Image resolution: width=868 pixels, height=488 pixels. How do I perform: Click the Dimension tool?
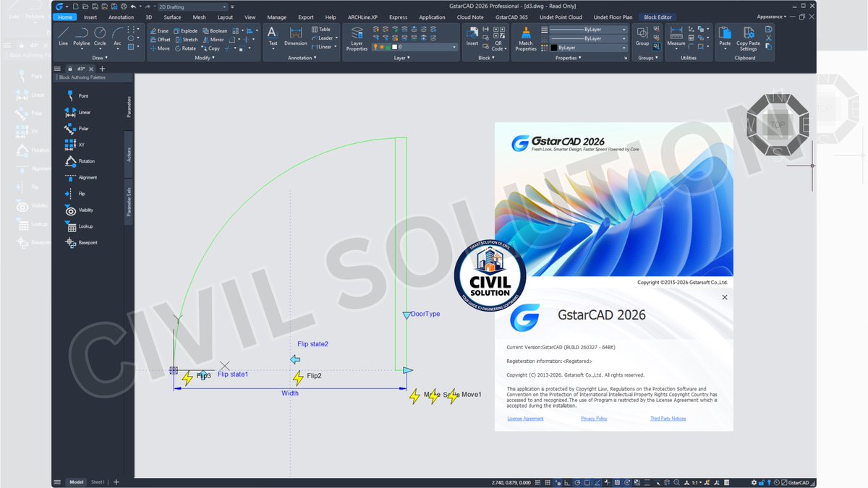point(295,36)
